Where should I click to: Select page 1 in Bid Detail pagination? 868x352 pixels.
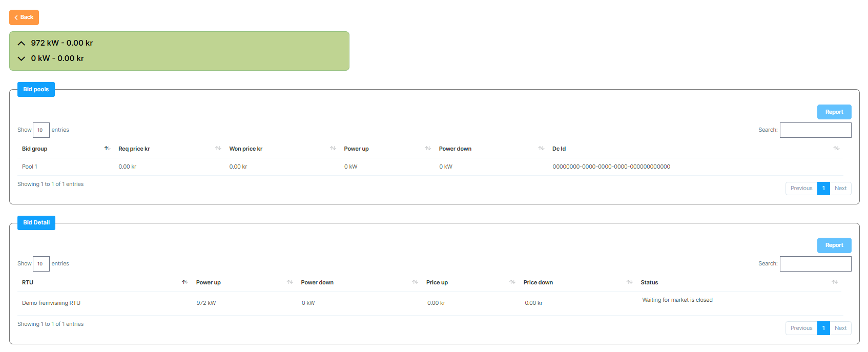pyautogui.click(x=823, y=328)
